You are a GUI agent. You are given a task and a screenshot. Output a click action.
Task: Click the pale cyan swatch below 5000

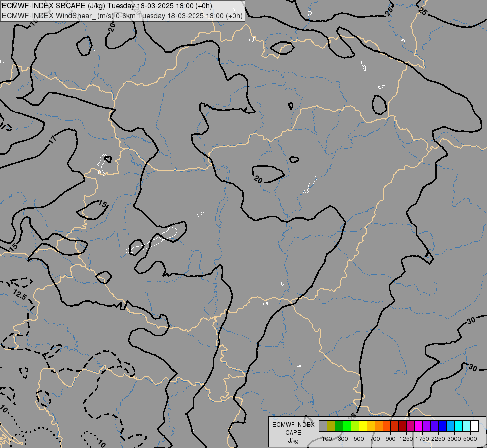[x=466, y=426]
